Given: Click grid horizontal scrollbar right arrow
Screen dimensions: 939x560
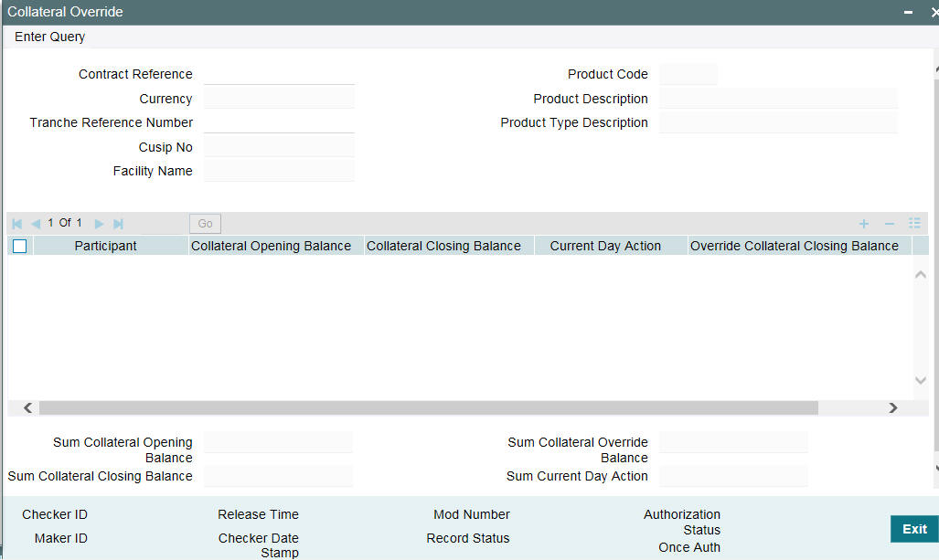Looking at the screenshot, I should pos(893,408).
